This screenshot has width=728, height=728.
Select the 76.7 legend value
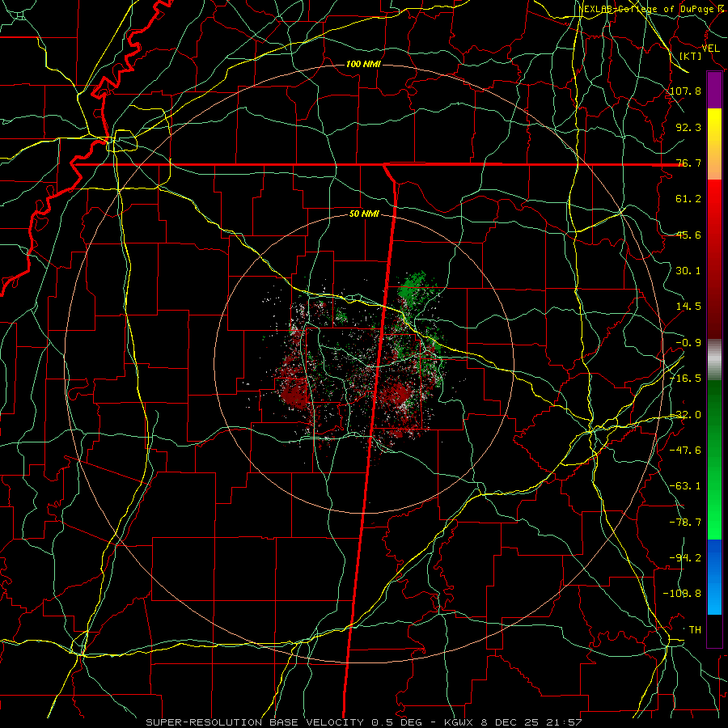[688, 163]
